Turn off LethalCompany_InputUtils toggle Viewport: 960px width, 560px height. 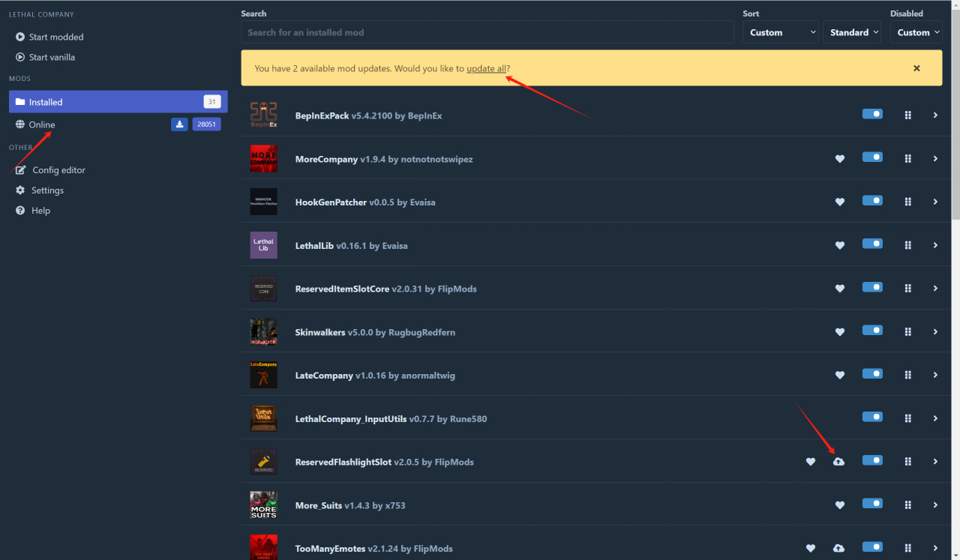[872, 417]
